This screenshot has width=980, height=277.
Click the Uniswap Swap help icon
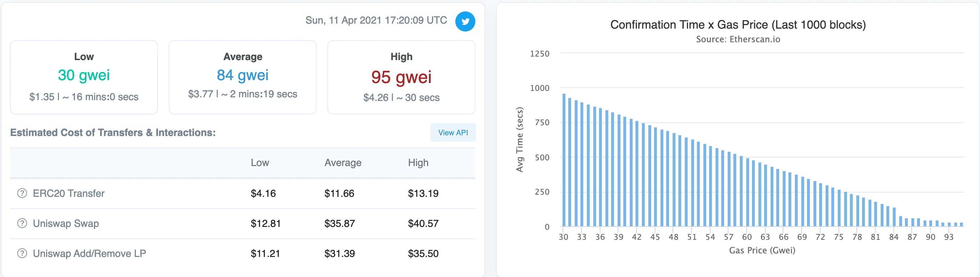22,223
